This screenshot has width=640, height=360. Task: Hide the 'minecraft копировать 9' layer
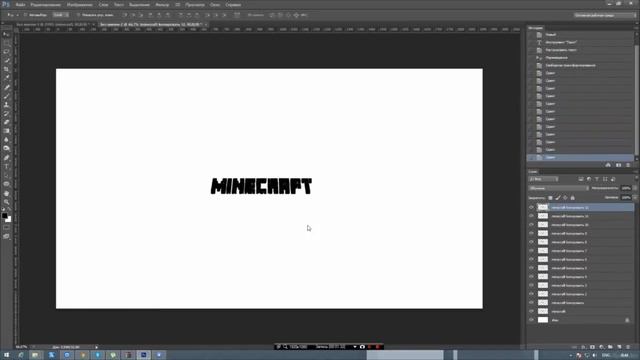tap(531, 233)
